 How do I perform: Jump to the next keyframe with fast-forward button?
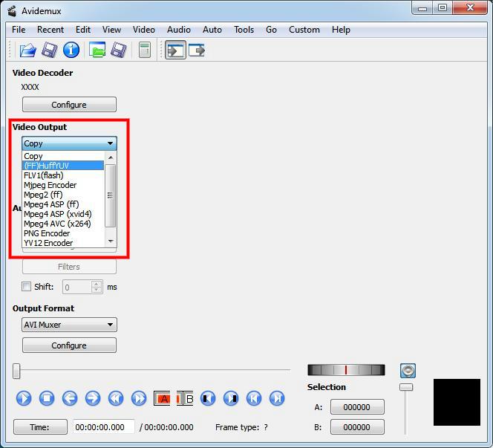(139, 398)
